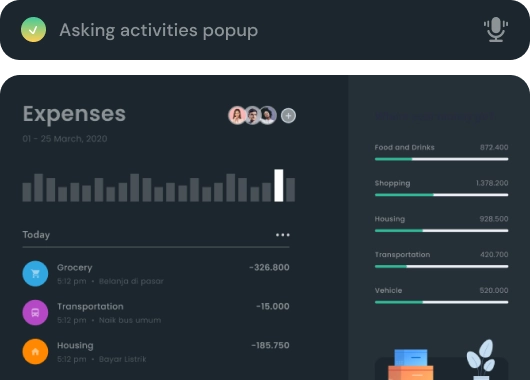Click the last bar in expenses chart
Image resolution: width=530 pixels, height=380 pixels.
click(290, 190)
